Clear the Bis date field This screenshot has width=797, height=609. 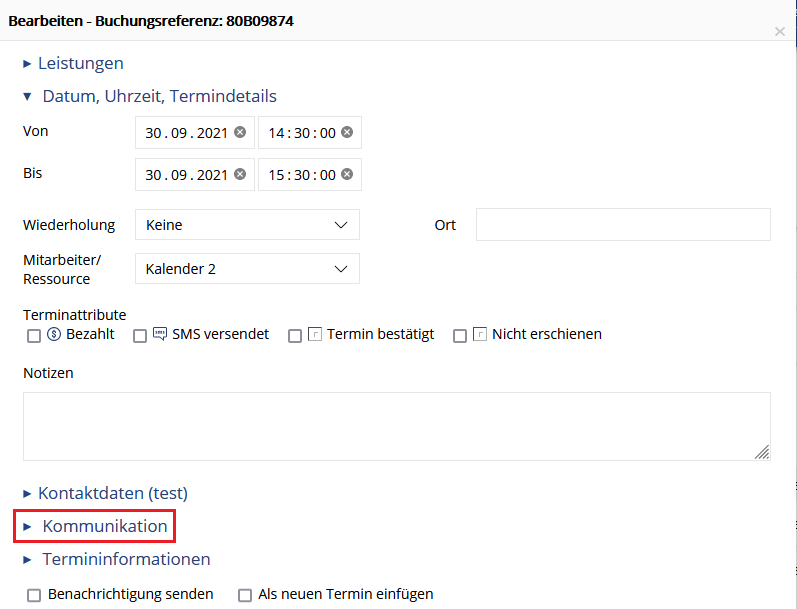pos(240,174)
